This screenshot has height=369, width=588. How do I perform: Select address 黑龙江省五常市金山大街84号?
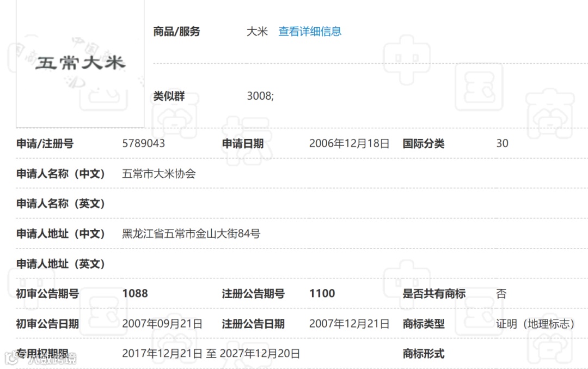[191, 233]
